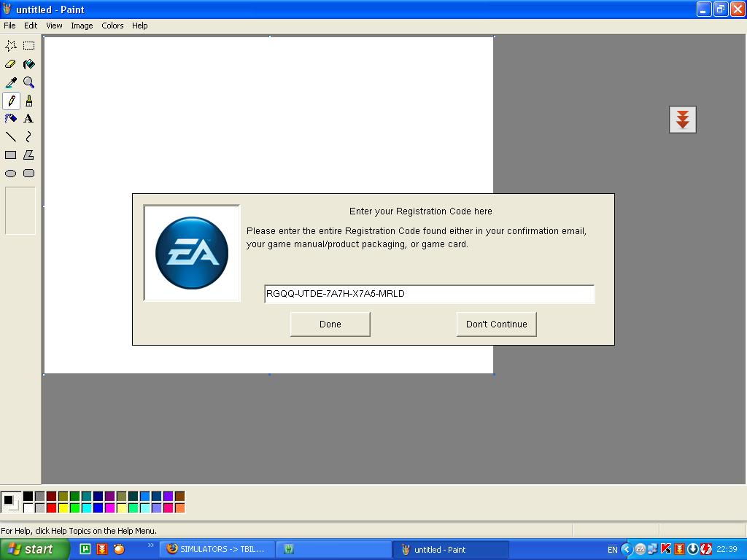Pick the black color swatch
Screen dimensions: 747x560
28,496
